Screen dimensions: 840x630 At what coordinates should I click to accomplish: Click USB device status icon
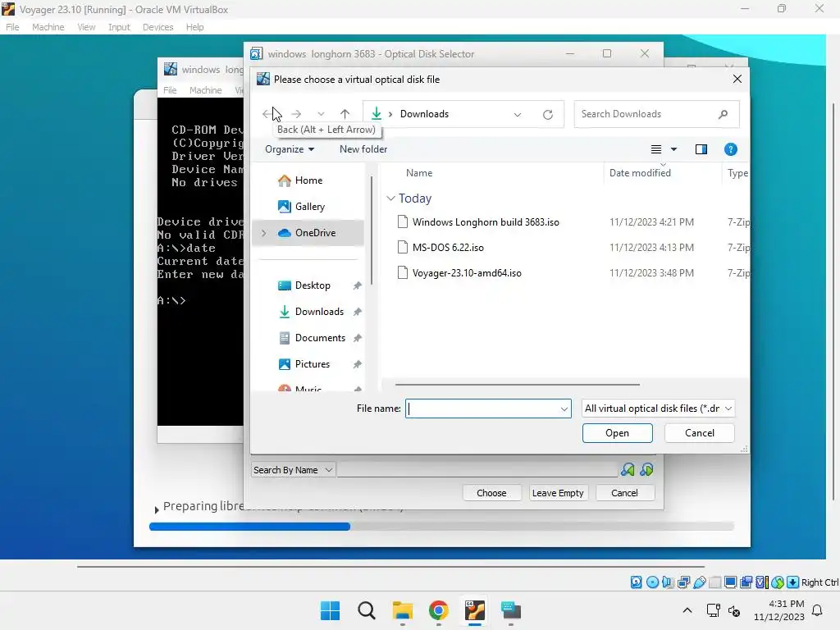pos(699,582)
